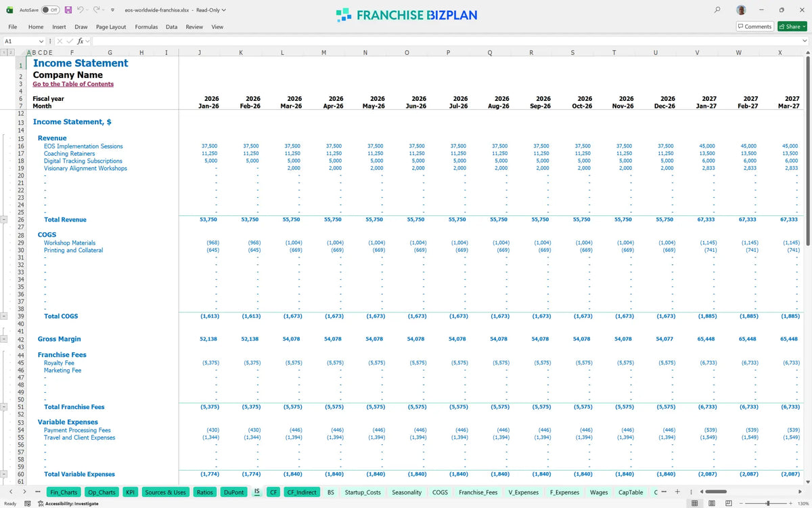
Task: Switch to the Sources & Uses sheet
Action: click(x=165, y=492)
